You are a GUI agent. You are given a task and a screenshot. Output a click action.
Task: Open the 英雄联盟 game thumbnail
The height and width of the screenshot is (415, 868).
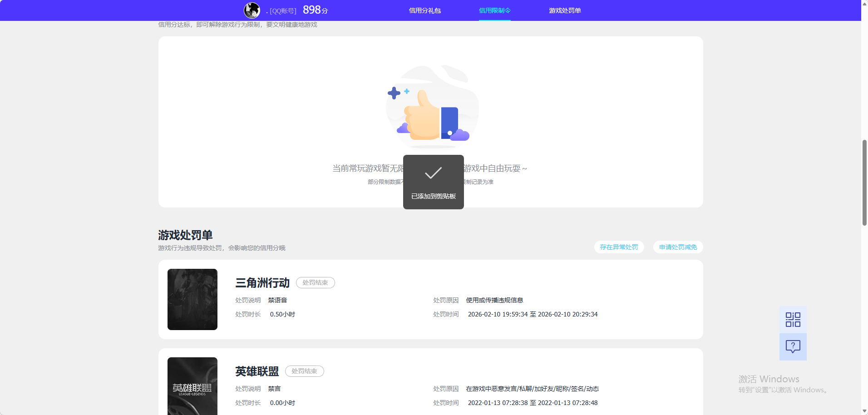[x=192, y=386]
